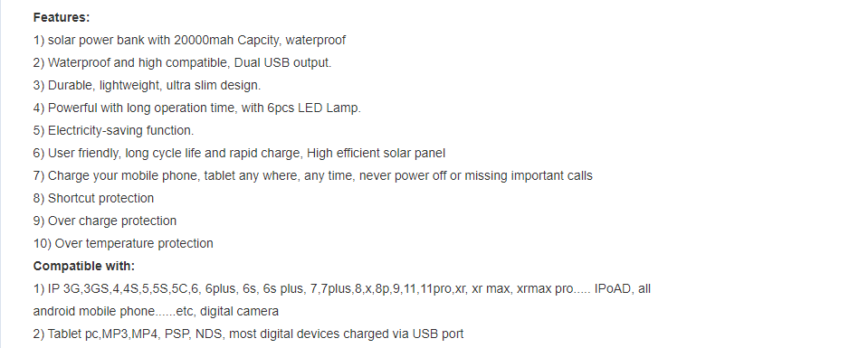This screenshot has height=348, width=868.
Task: Click the 6pcs LED Lamp line
Action: pos(197,108)
